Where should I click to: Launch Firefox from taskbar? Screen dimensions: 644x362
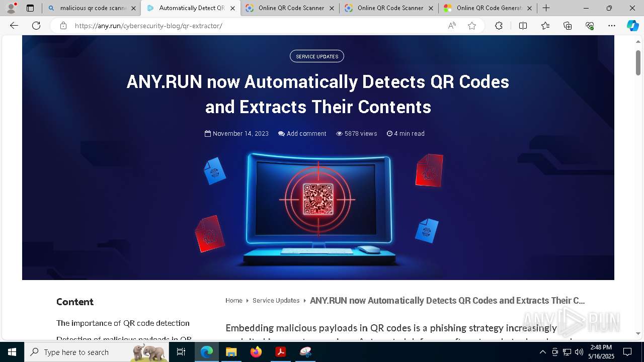256,352
